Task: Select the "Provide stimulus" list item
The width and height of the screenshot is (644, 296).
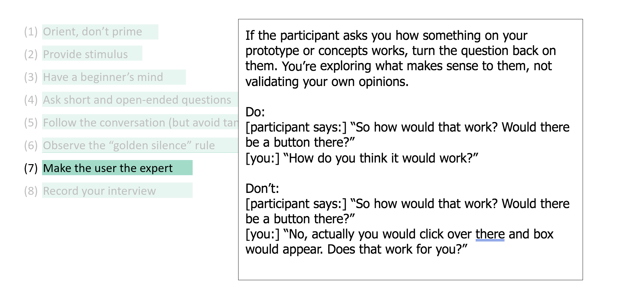Action: pyautogui.click(x=92, y=53)
